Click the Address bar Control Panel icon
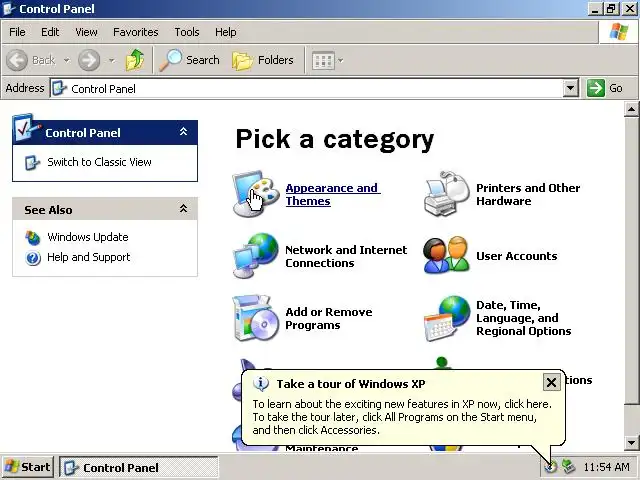 (60, 88)
